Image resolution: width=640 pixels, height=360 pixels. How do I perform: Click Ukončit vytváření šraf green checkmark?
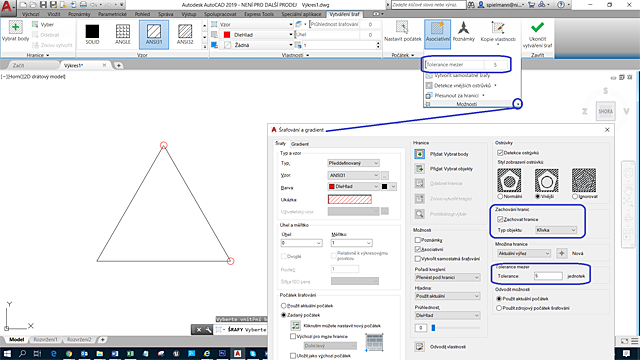coord(537,27)
